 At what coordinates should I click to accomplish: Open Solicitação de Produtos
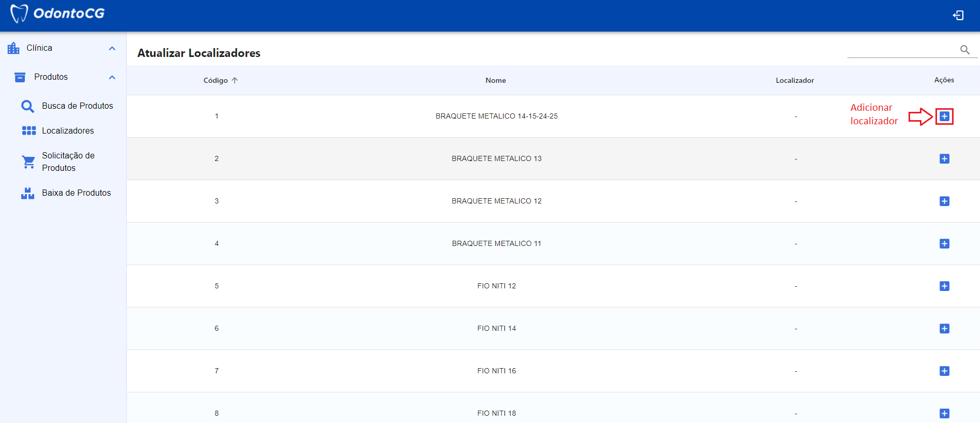click(68, 162)
